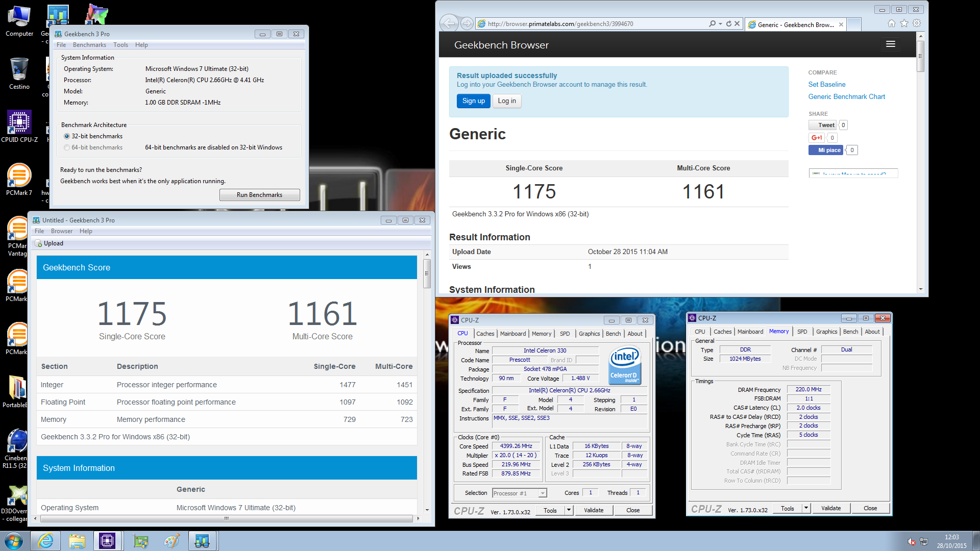Switch to SPD tab in CPU-Z Memory window
The width and height of the screenshot is (980, 551).
tap(802, 332)
